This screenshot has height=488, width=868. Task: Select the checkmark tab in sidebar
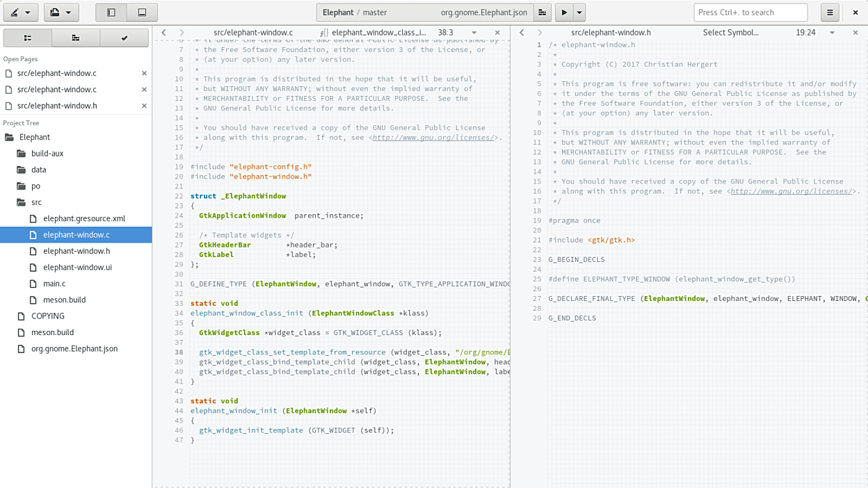[124, 38]
